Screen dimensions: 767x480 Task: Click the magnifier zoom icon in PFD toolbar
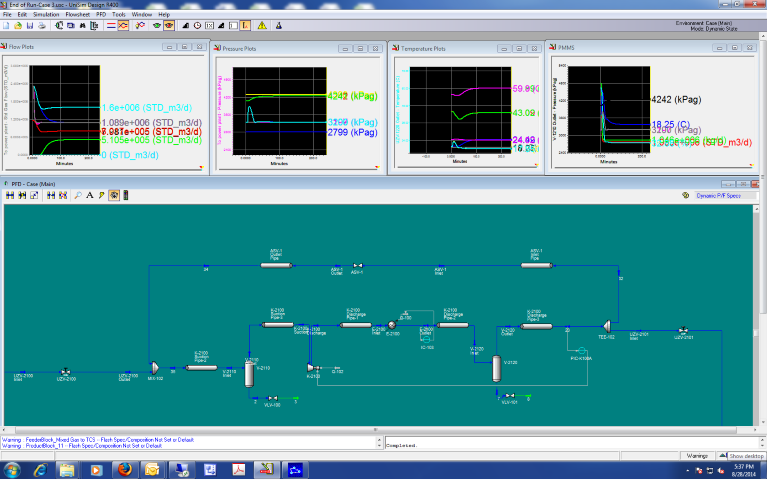77,196
